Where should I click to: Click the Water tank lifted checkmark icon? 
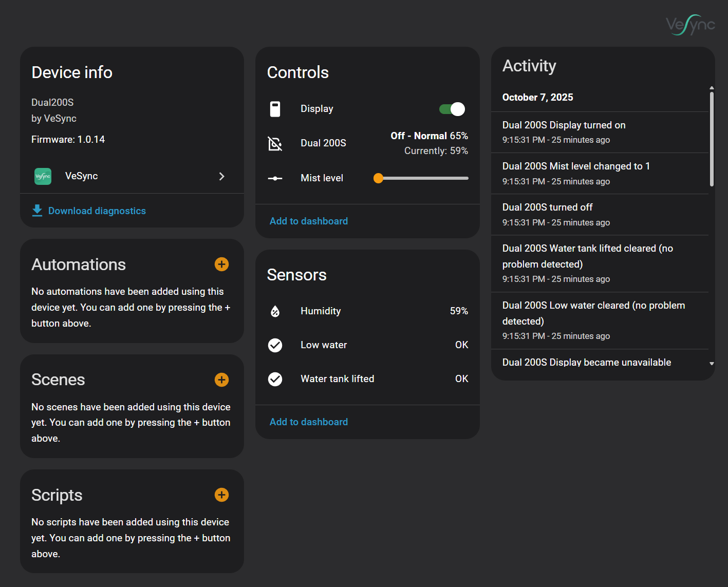click(275, 379)
